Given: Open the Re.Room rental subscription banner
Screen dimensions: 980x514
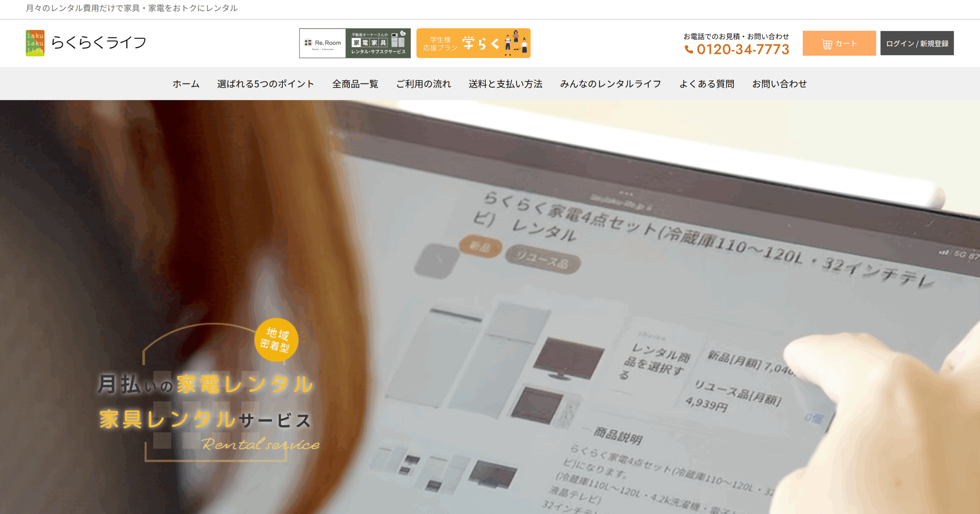Looking at the screenshot, I should point(354,43).
